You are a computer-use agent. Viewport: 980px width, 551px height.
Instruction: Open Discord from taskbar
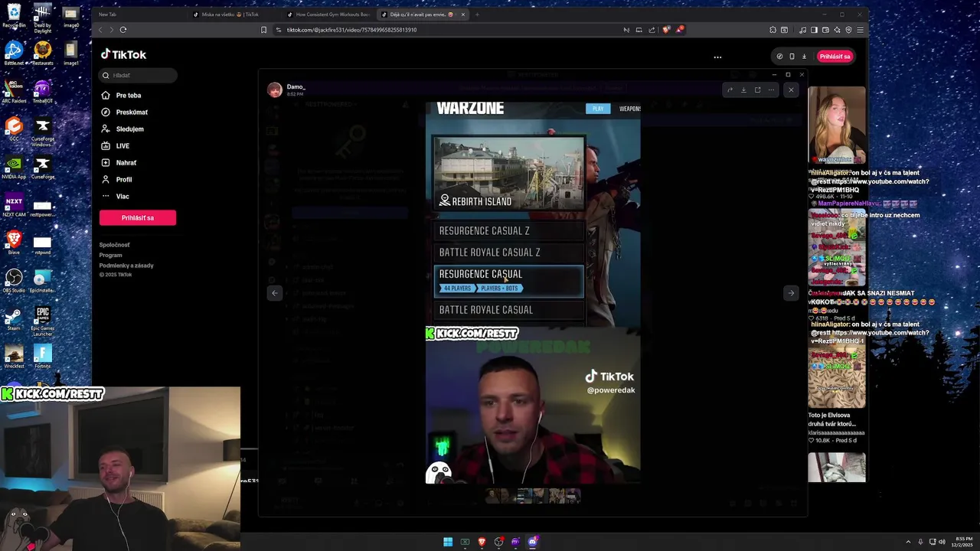533,542
